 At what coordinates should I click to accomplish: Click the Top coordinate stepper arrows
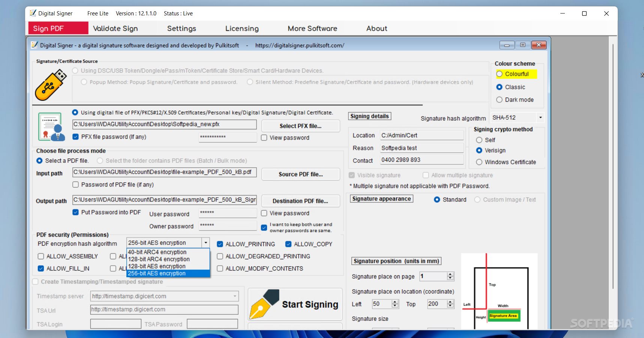[x=450, y=304]
